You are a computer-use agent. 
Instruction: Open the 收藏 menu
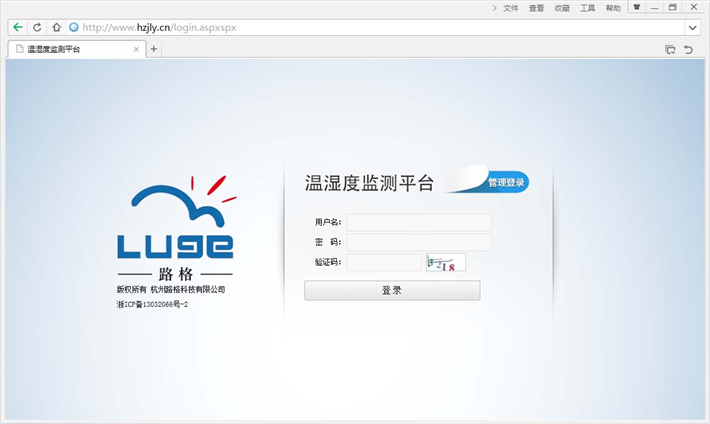(562, 8)
